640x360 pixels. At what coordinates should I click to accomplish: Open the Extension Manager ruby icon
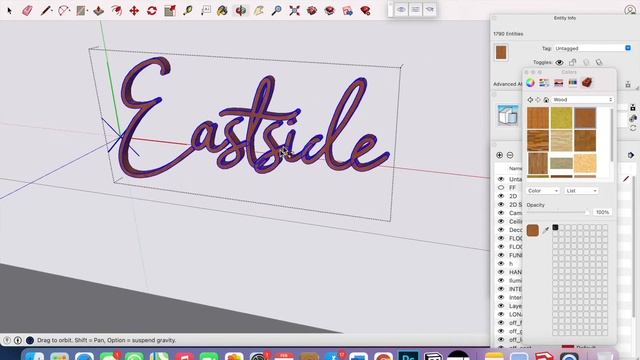365,11
